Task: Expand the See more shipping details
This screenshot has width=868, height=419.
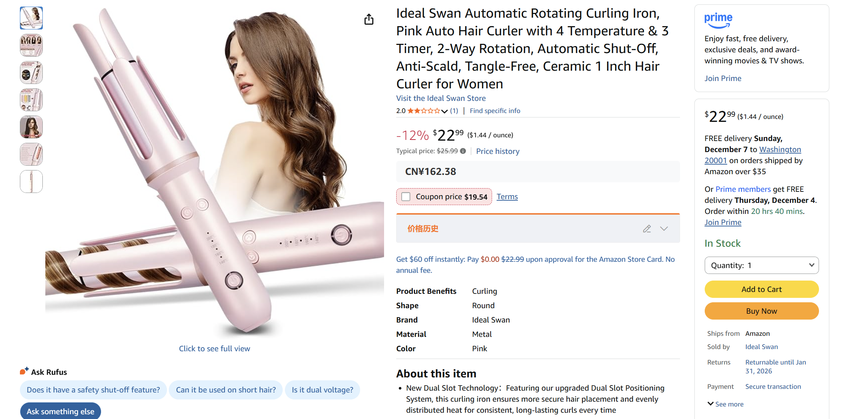Action: pyautogui.click(x=725, y=404)
